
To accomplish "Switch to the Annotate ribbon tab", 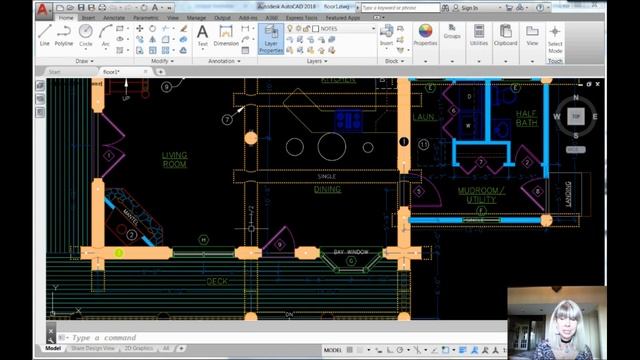I will (x=114, y=18).
